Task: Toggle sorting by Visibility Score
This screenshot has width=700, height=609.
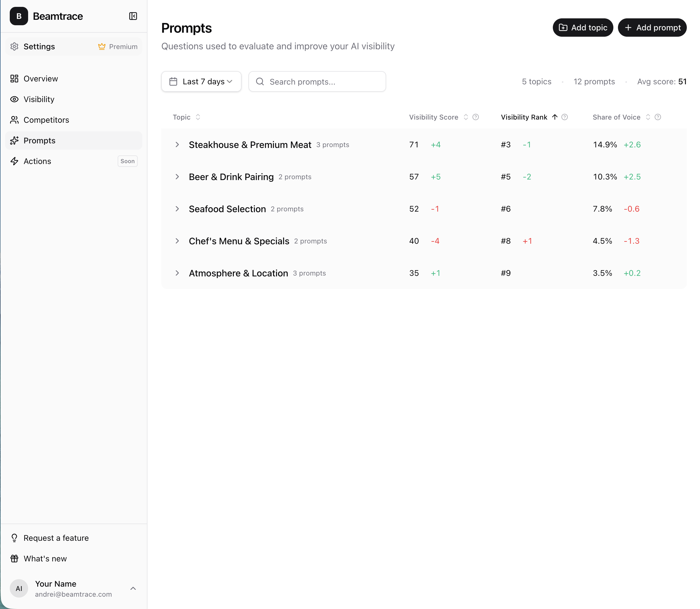Action: 465,117
